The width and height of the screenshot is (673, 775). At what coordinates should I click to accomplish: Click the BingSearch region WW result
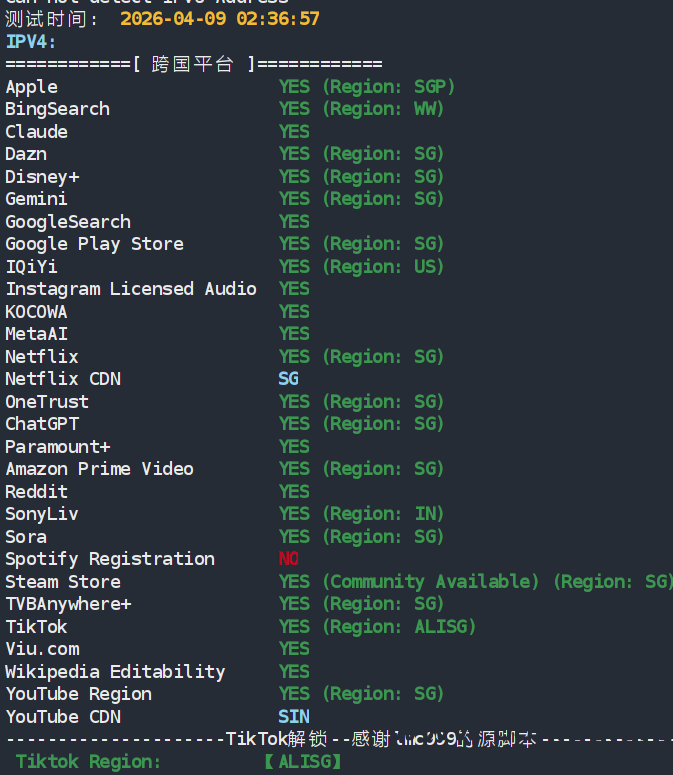point(383,109)
